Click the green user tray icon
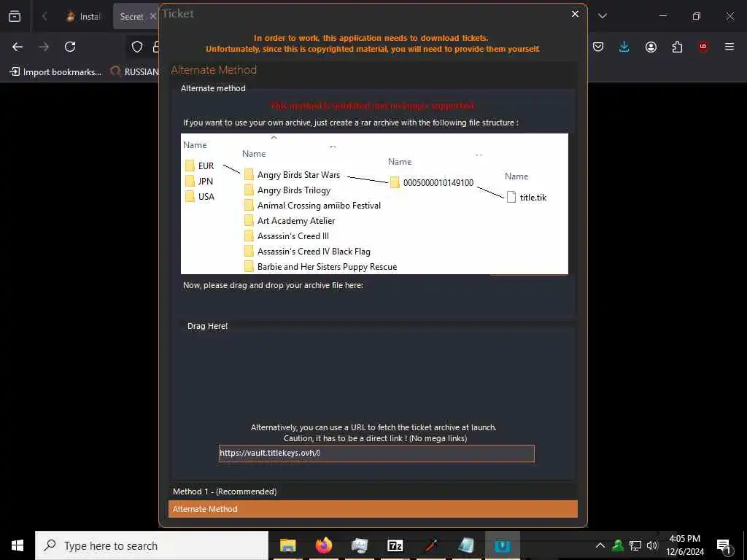Image resolution: width=747 pixels, height=560 pixels. 618,545
